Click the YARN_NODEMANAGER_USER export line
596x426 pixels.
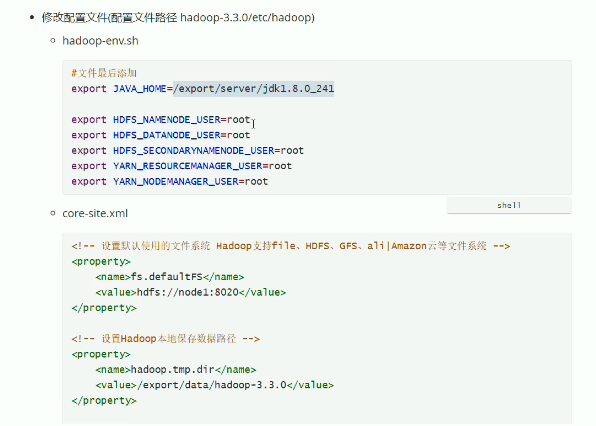170,182
